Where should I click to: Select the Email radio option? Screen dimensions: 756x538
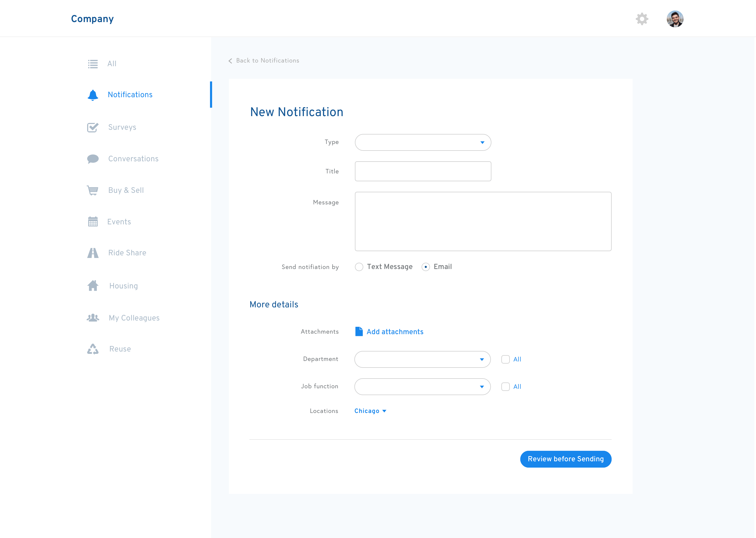(x=426, y=267)
